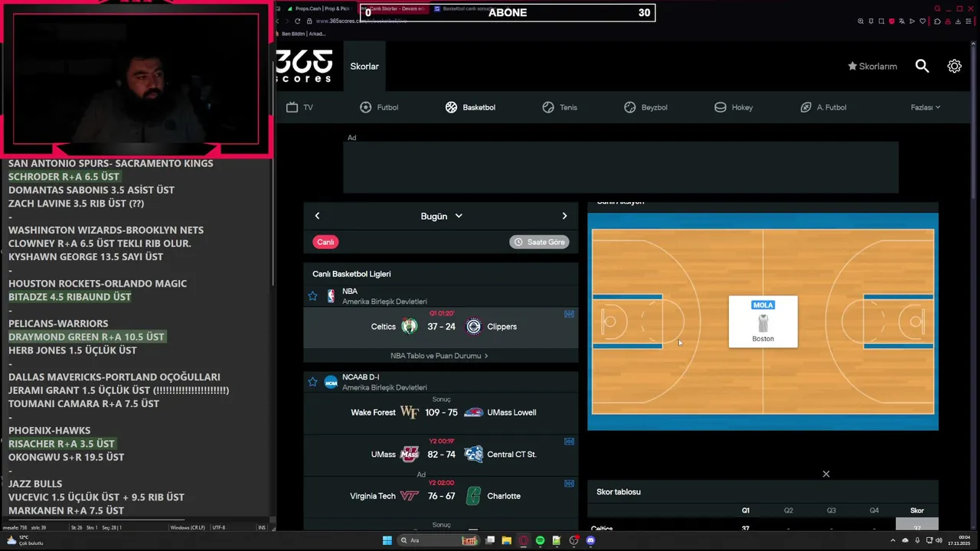Favorite the NCAAB D-I league star
This screenshot has height=551, width=980.
click(312, 381)
